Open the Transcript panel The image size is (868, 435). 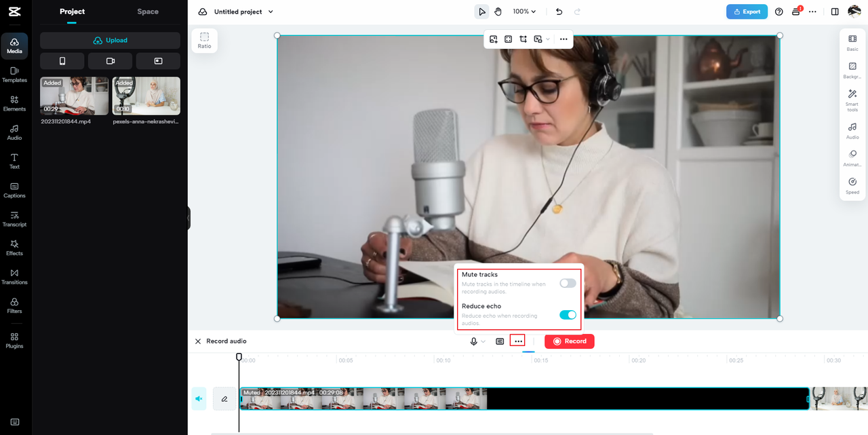(x=14, y=219)
